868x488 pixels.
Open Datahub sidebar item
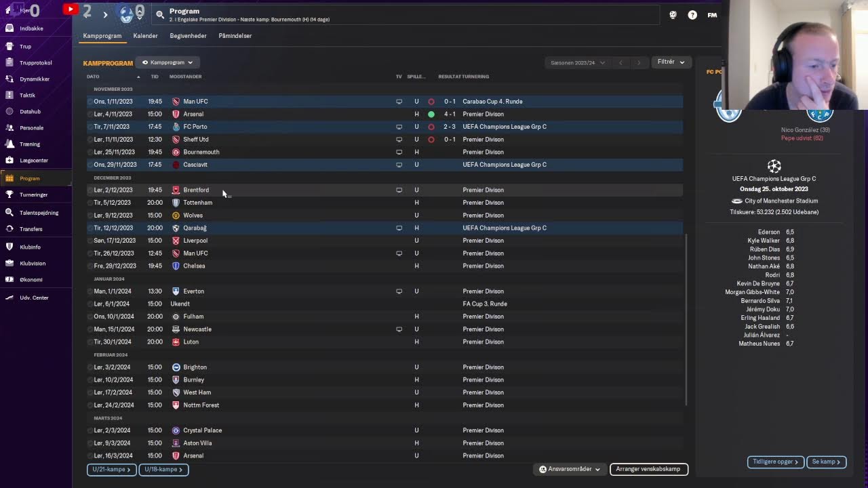[x=30, y=111]
